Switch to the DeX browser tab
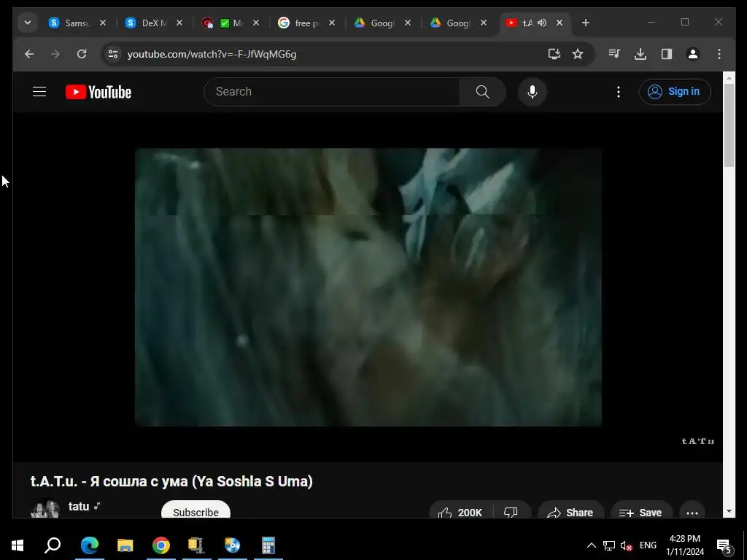747x560 pixels. pos(146,23)
